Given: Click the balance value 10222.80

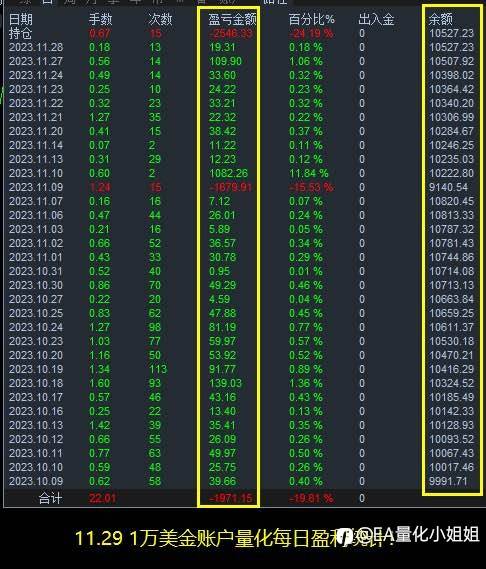Looking at the screenshot, I should coord(452,173).
